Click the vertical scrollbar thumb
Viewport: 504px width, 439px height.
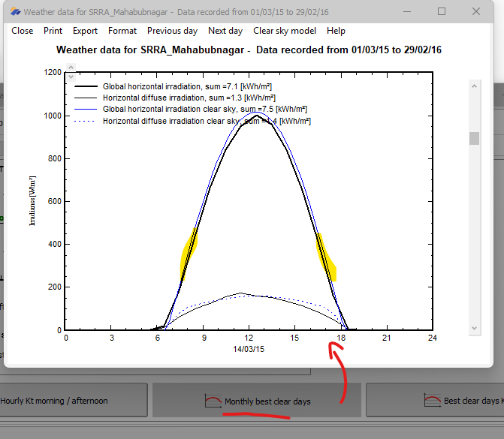474,138
